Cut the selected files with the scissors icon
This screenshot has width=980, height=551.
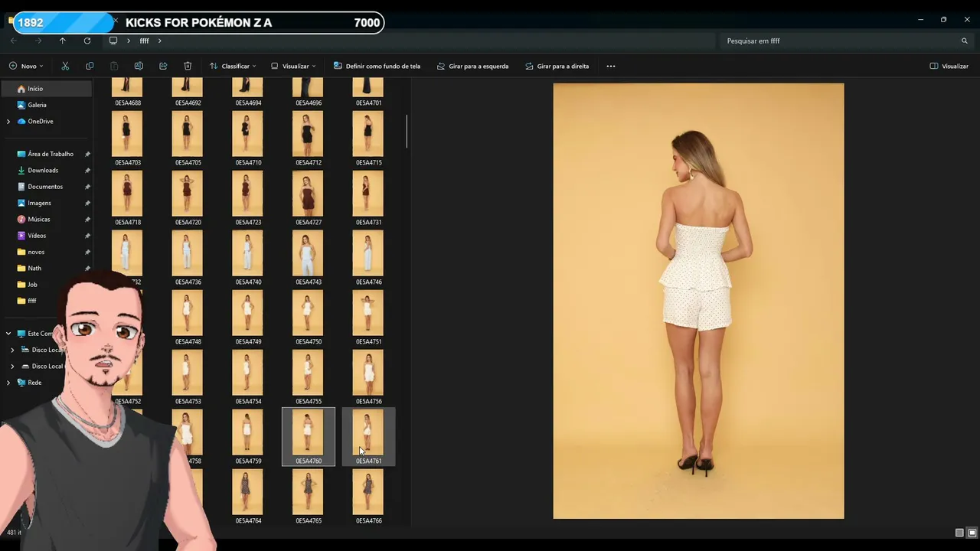pyautogui.click(x=65, y=66)
